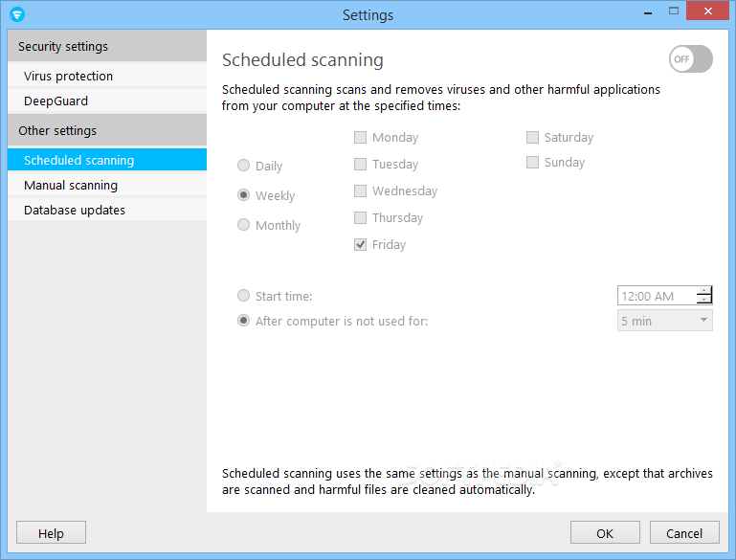The image size is (736, 560).
Task: Check the Wednesday checkbox
Action: pos(360,190)
